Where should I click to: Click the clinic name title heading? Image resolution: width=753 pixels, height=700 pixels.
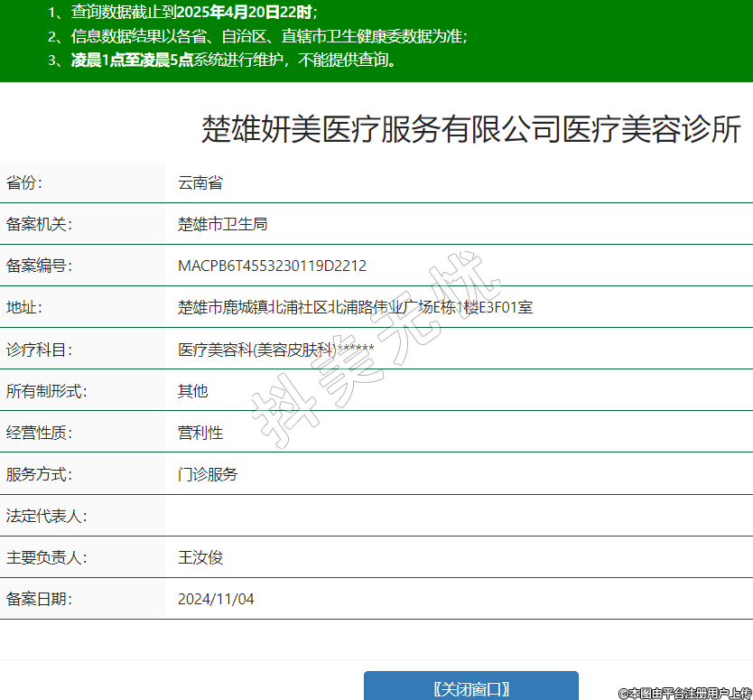click(470, 129)
